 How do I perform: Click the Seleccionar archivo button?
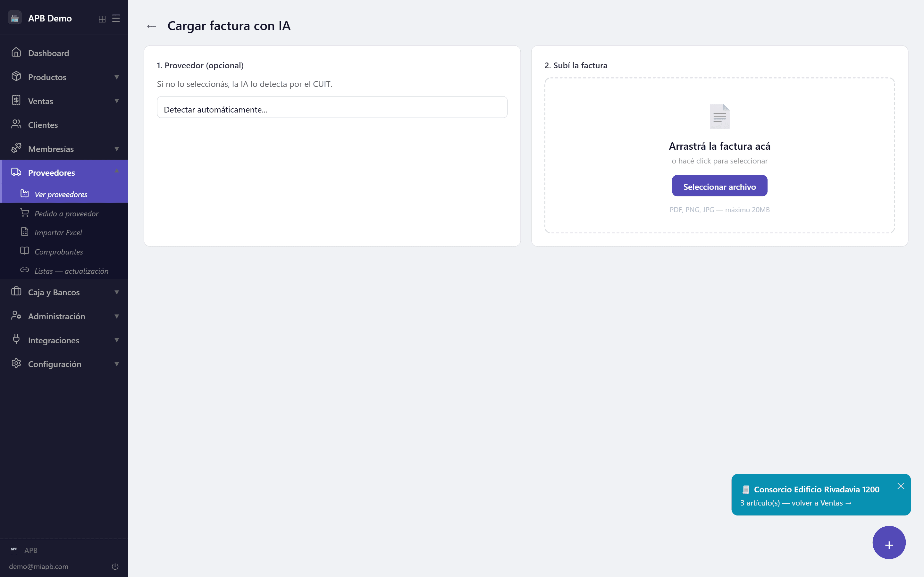tap(719, 186)
